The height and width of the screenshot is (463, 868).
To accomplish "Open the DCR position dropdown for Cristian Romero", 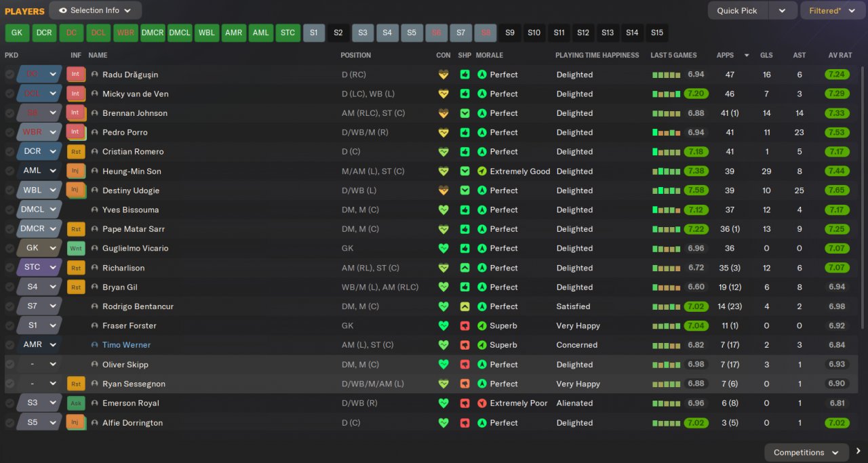I will point(40,151).
